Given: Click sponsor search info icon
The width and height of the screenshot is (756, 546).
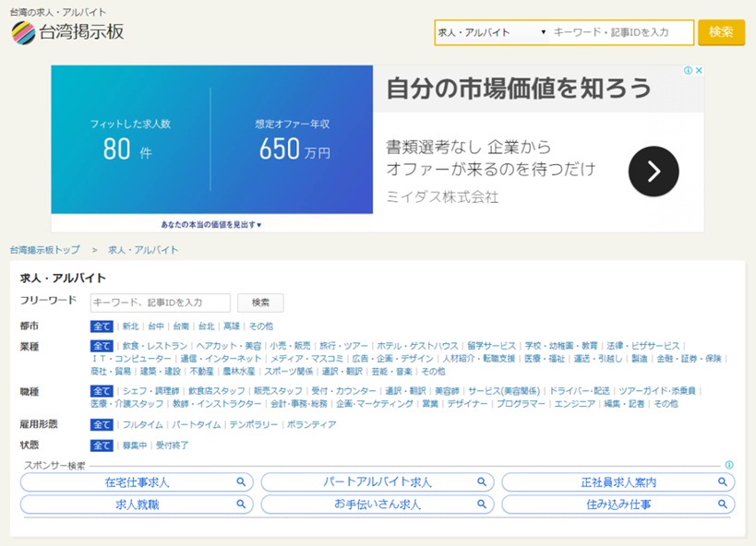Looking at the screenshot, I should 729,466.
